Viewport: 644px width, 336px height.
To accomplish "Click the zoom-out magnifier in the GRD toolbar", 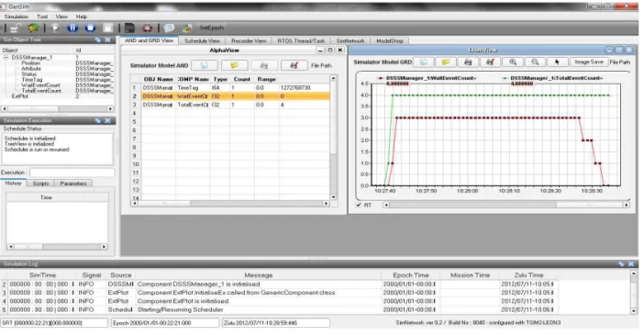I will 535,62.
